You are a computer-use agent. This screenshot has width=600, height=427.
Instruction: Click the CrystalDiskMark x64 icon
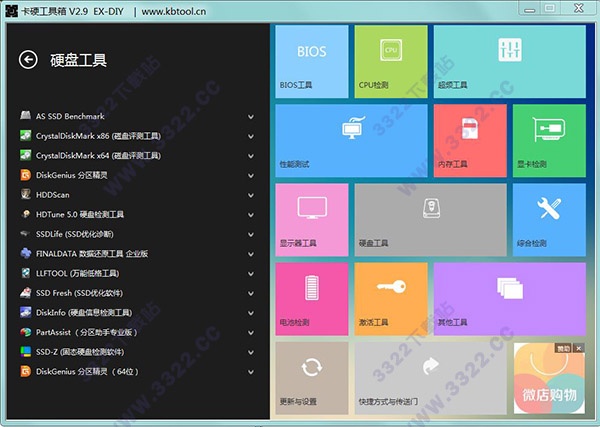[26, 155]
